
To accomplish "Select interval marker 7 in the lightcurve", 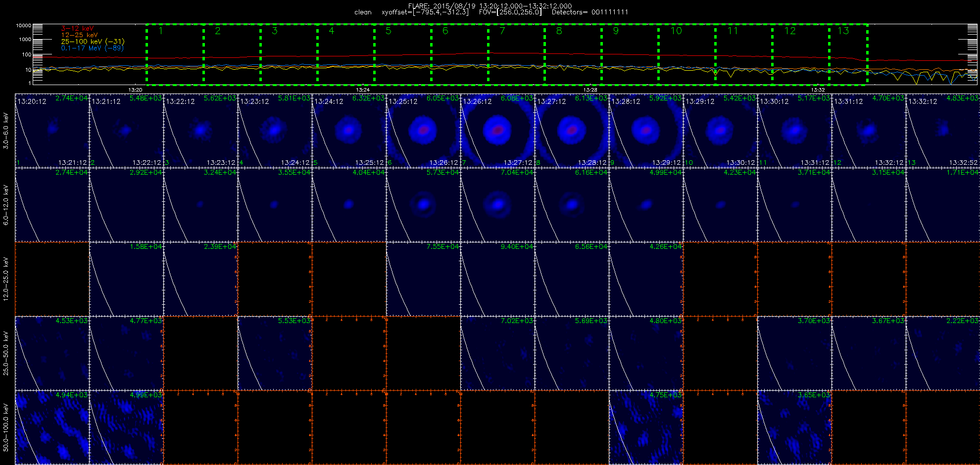I will point(502,31).
